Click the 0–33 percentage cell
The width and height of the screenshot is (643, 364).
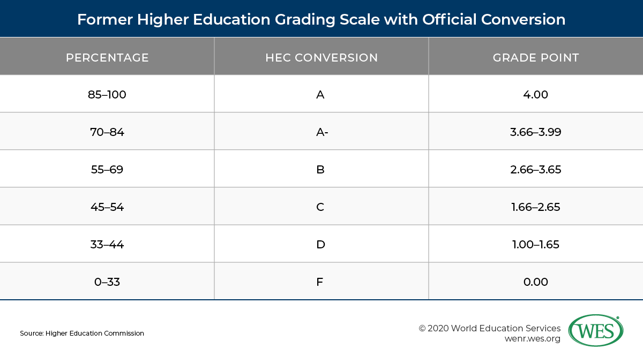coord(107,282)
